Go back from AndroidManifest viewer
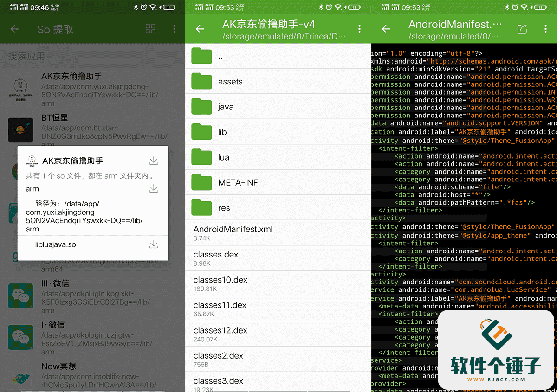This screenshot has height=392, width=557. tap(386, 29)
